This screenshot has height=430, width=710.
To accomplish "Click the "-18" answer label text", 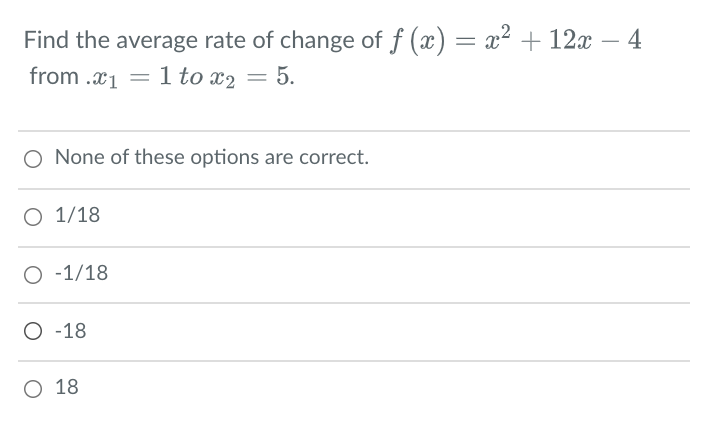I will point(71,330).
